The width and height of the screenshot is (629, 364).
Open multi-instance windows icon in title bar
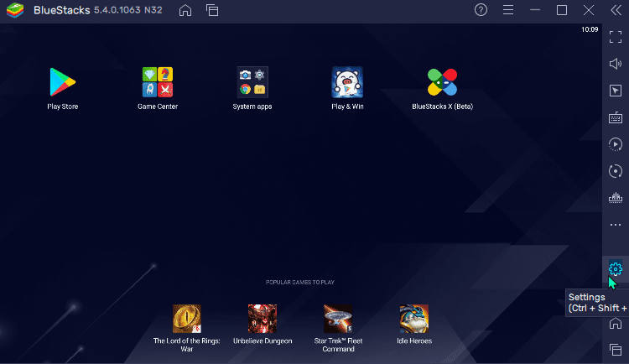(212, 10)
